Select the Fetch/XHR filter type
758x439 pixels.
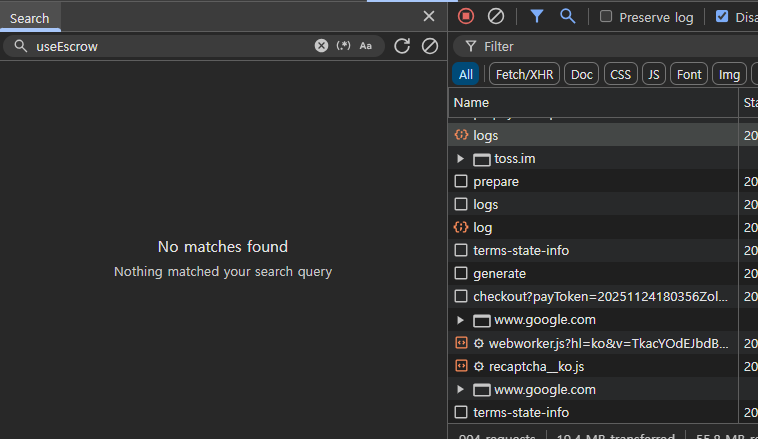click(x=524, y=74)
